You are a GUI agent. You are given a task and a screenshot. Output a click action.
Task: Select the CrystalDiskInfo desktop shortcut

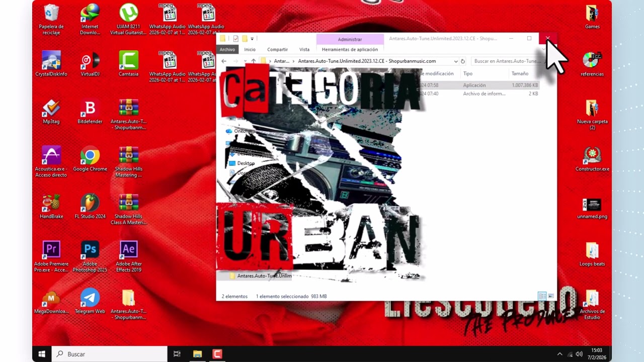51,64
